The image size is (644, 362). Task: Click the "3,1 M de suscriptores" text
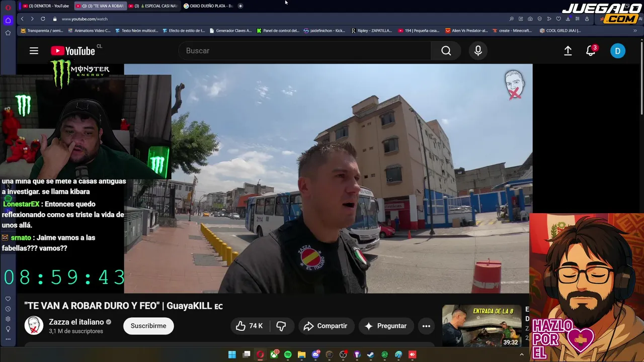(x=76, y=331)
